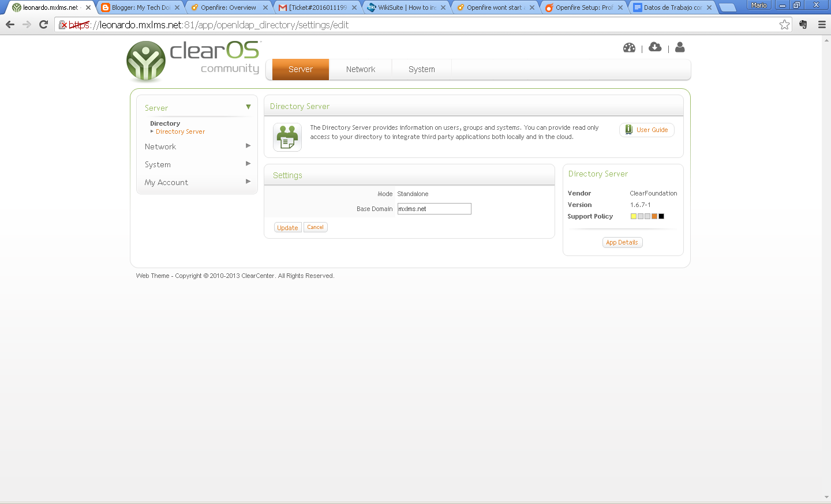Image resolution: width=831 pixels, height=504 pixels.
Task: Click the version 1.6.7-1 value
Action: tap(640, 205)
